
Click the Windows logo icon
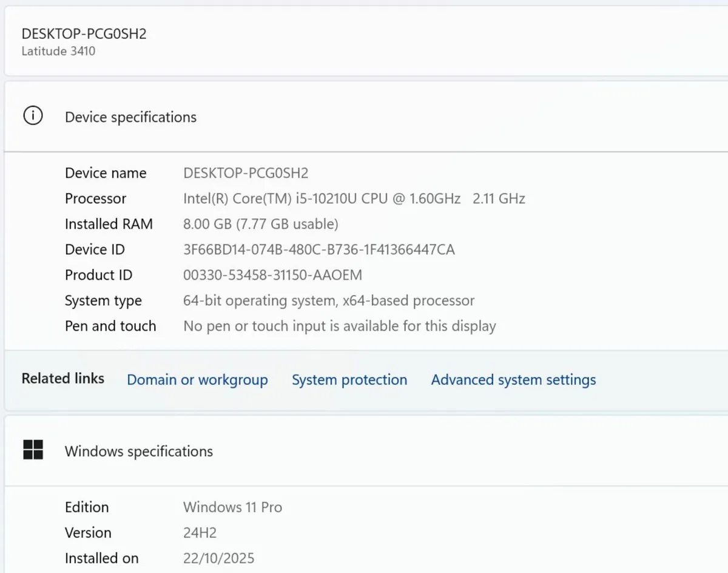(x=33, y=450)
